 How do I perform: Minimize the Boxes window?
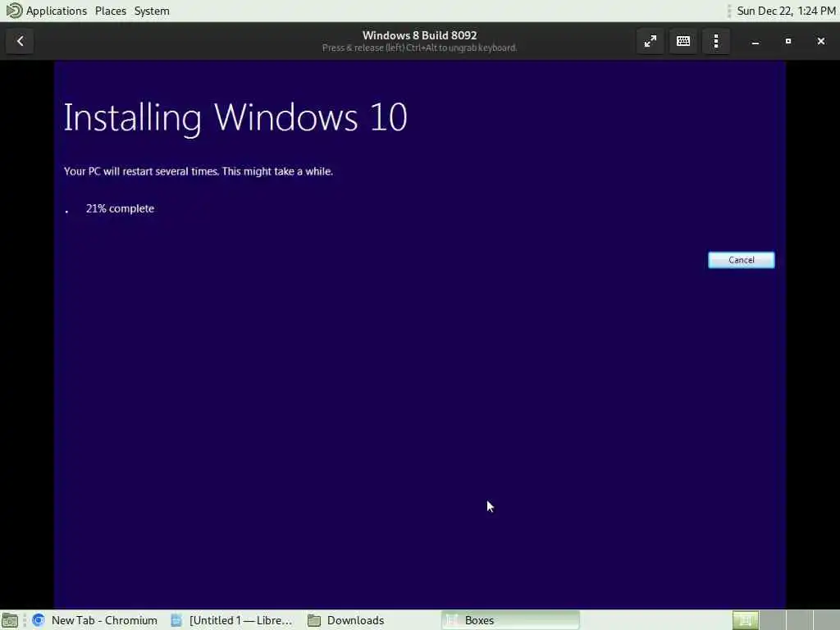click(756, 41)
